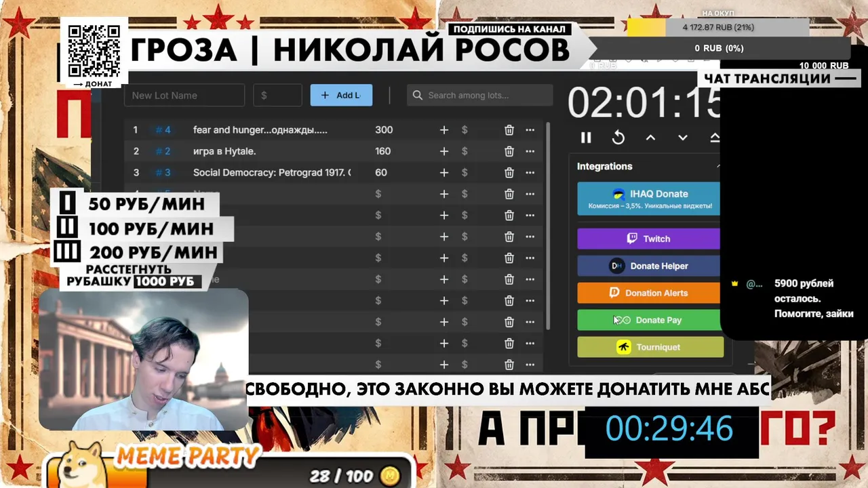Click plus icon on игра в Hytale row
Image resolution: width=868 pixels, height=488 pixels.
point(444,151)
